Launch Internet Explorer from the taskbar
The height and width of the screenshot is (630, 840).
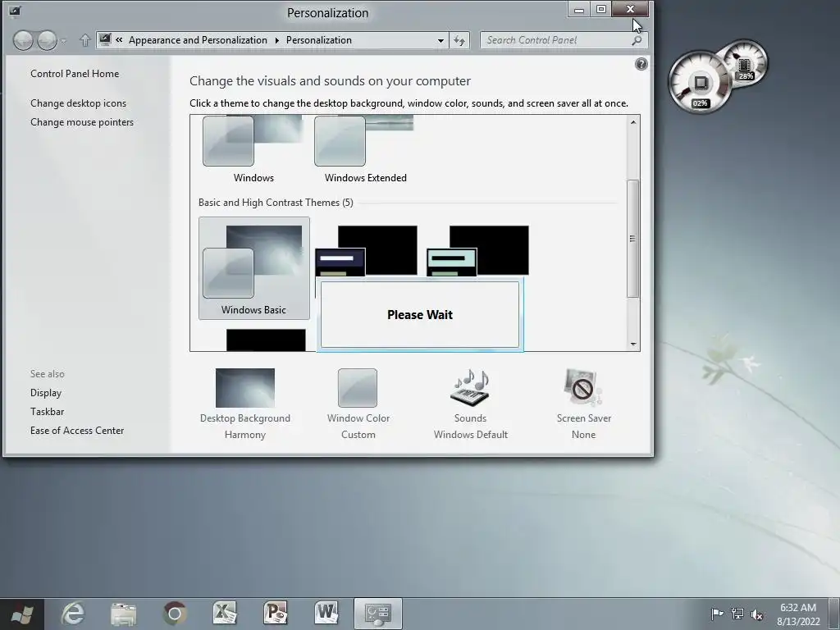(x=73, y=614)
